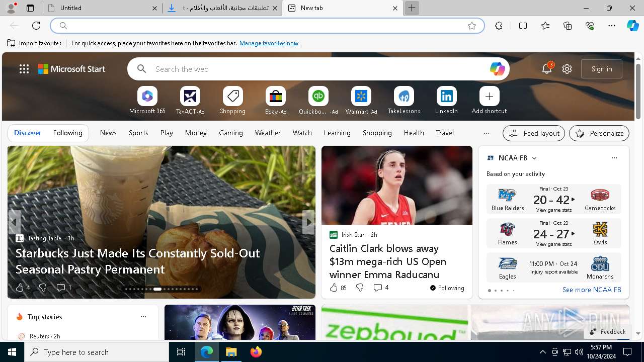Open the Gaming category

231,133
